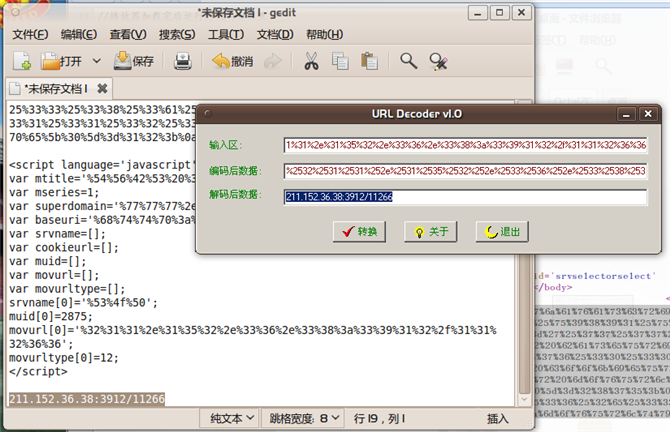Copy selection with the copy icon
Image resolution: width=670 pixels, height=432 pixels.
[340, 61]
